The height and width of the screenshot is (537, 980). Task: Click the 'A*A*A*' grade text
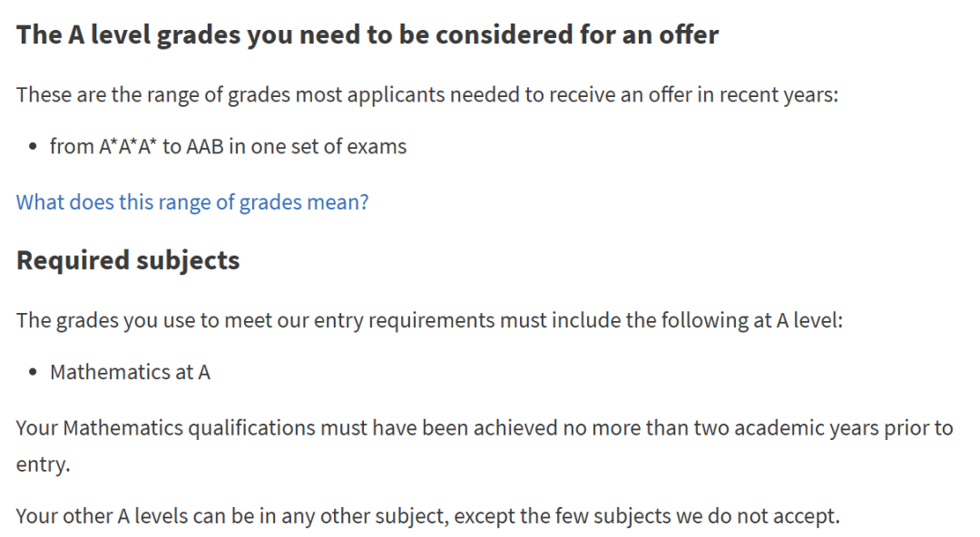(128, 146)
